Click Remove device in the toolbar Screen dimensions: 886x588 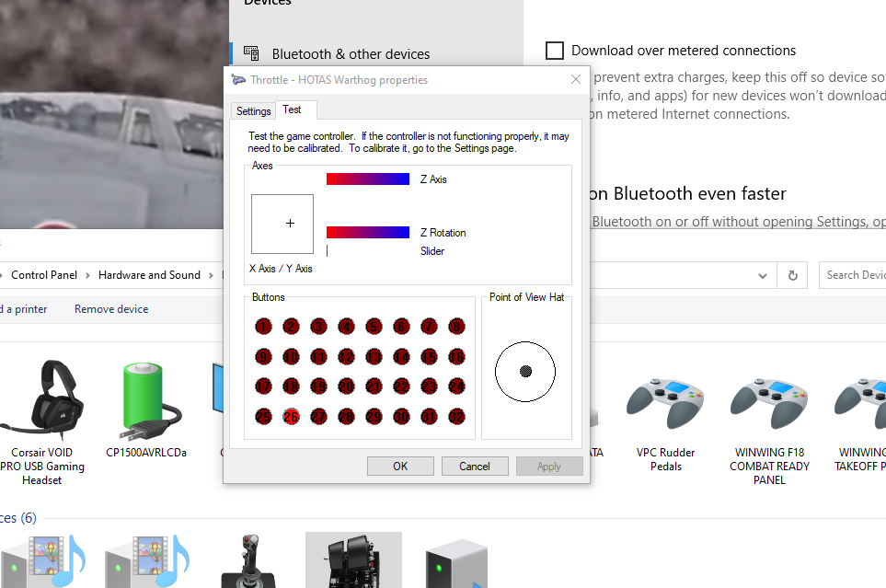coord(111,309)
